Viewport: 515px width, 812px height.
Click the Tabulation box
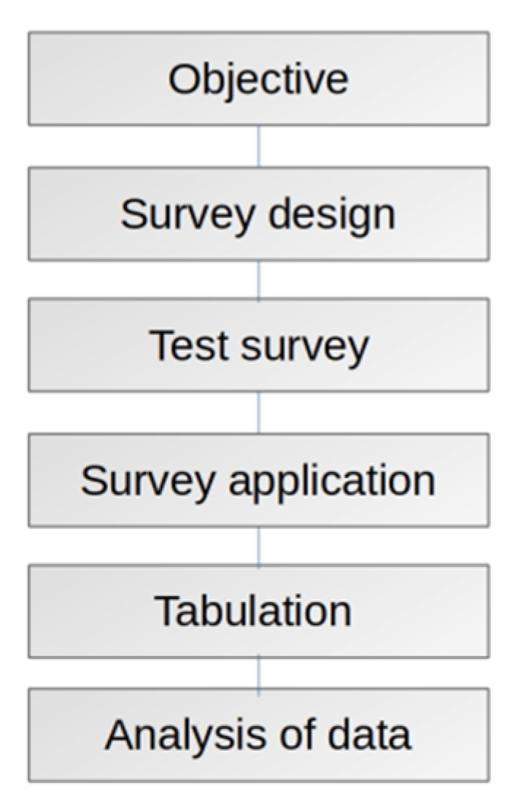tap(258, 611)
